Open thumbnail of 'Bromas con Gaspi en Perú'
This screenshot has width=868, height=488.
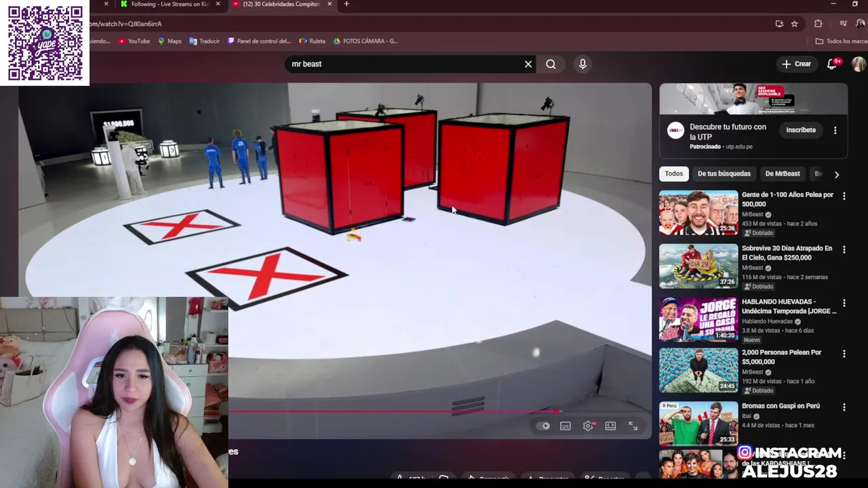(x=698, y=424)
